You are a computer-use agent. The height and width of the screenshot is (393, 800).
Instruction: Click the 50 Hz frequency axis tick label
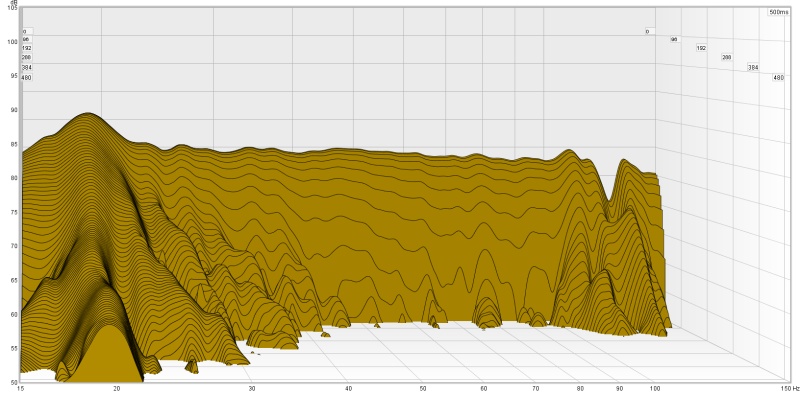click(x=421, y=388)
